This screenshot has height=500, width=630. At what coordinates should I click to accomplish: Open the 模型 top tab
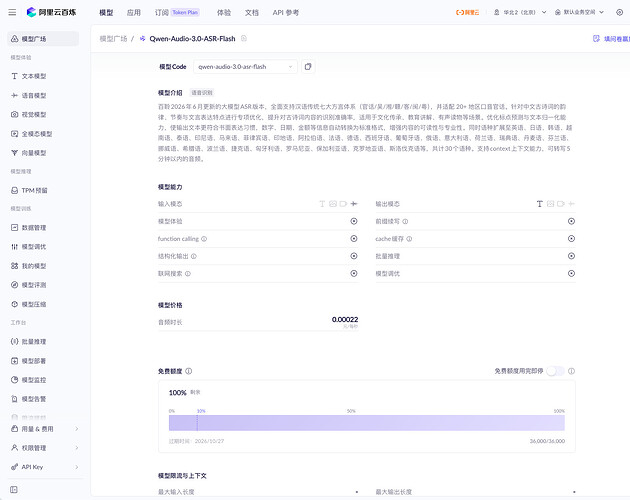(106, 13)
